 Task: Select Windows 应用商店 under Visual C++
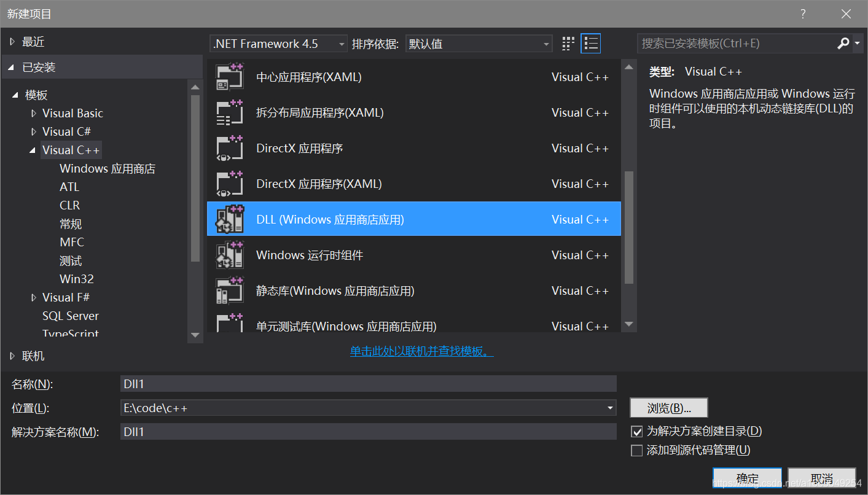coord(108,169)
